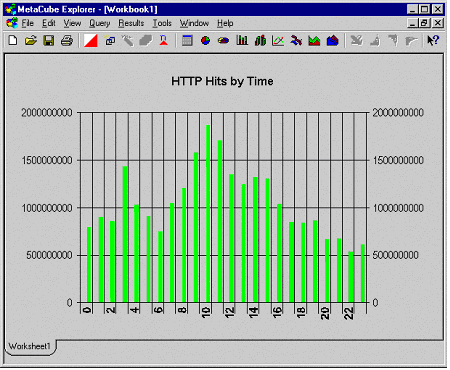Click the MetaCube Explorer title bar icon
The height and width of the screenshot is (370, 450).
(10, 9)
